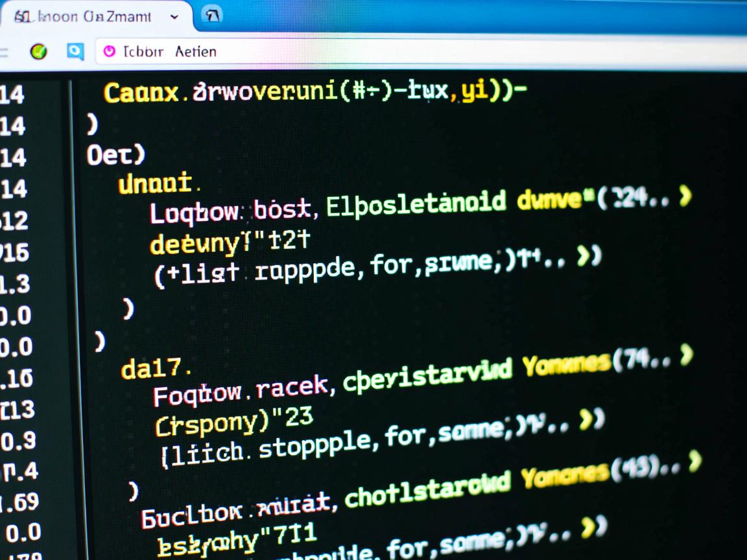
Task: Expand the arrow after Yonanes(43)..
Action: [694, 461]
